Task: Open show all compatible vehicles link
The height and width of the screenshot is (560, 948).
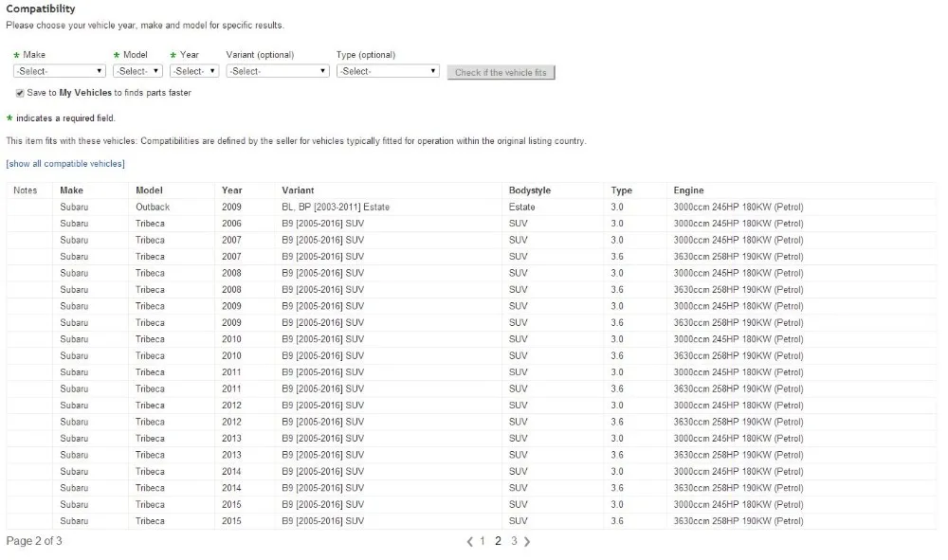Action: point(65,164)
